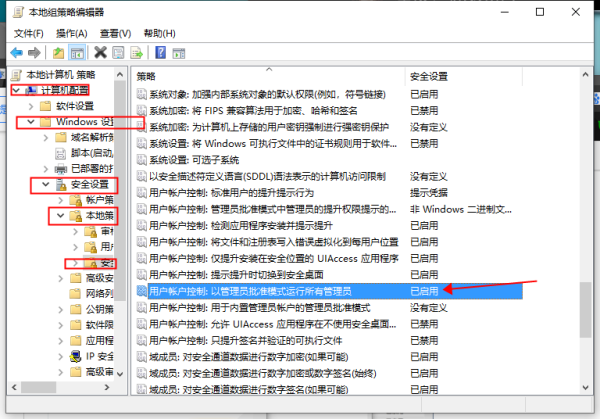Click the Help question mark icon
The width and height of the screenshot is (600, 419).
(160, 52)
